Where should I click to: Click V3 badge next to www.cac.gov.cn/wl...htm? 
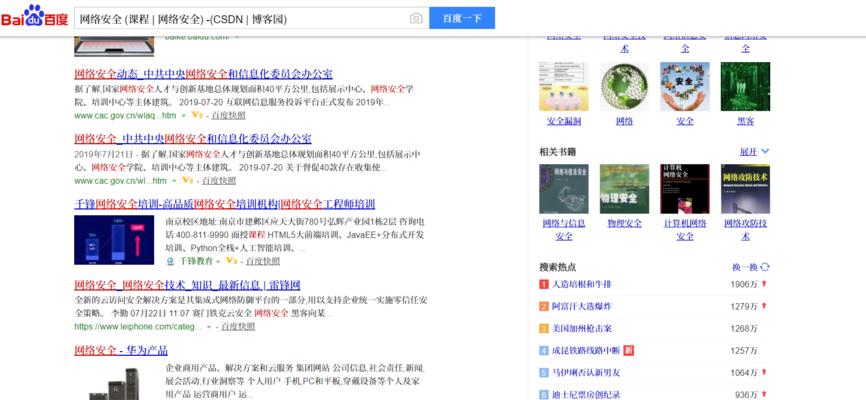[187, 181]
